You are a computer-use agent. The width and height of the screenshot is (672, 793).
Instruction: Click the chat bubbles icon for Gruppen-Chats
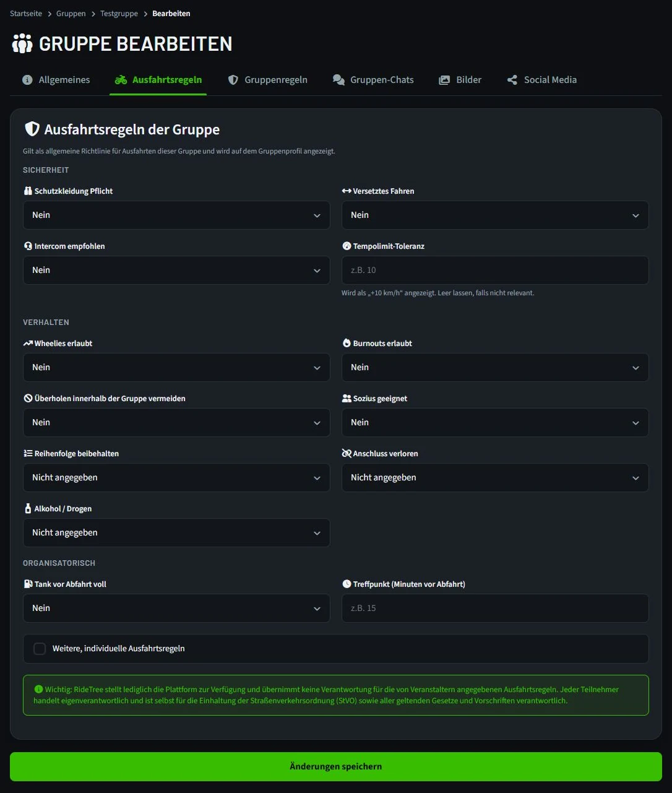pos(338,80)
